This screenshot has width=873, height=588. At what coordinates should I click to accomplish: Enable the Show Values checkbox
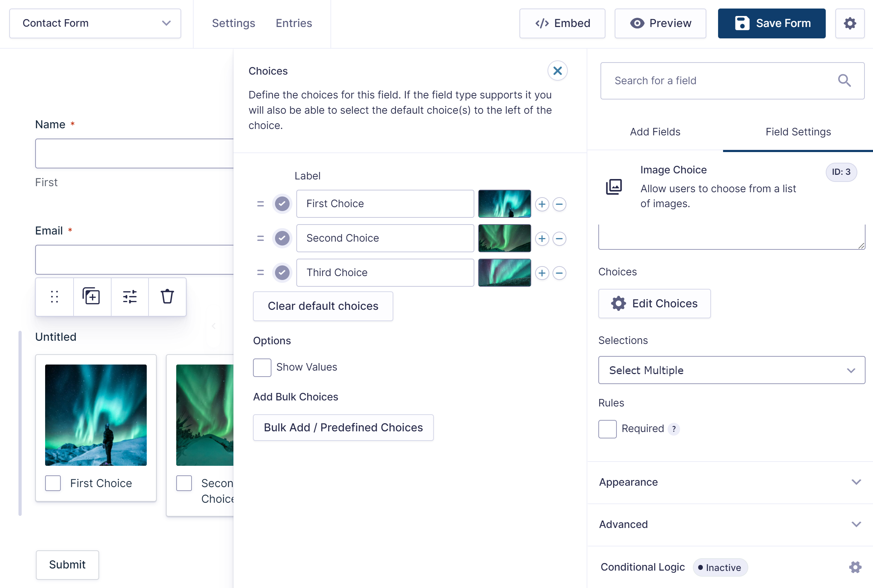point(262,367)
